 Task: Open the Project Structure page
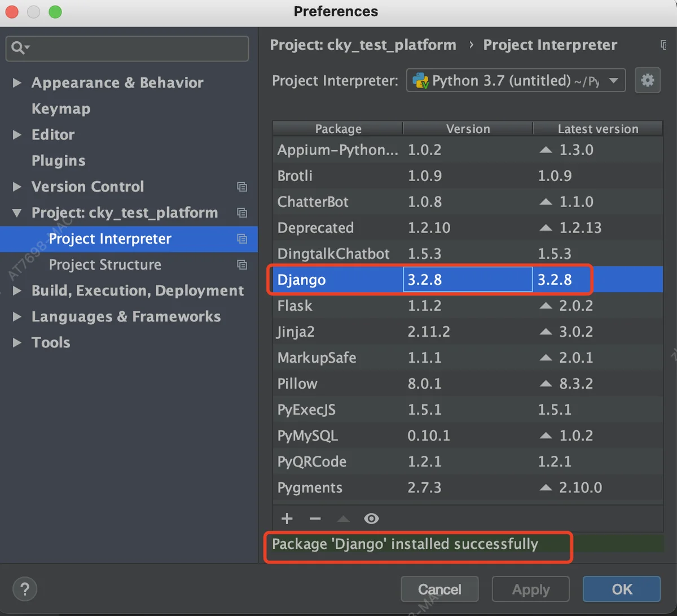click(105, 265)
